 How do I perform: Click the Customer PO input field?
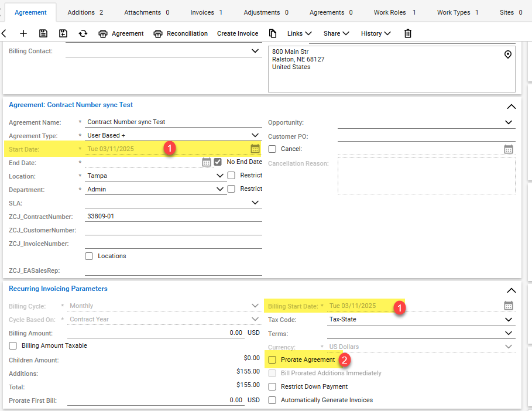click(x=427, y=136)
